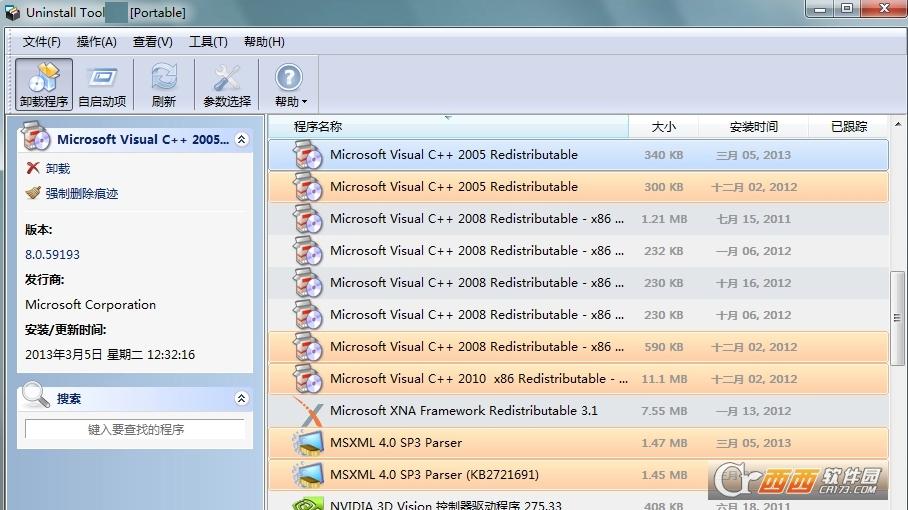The width and height of the screenshot is (908, 510).
Task: Click installer icon of 1.21 MB Visual C++ 2008
Action: pyautogui.click(x=307, y=219)
